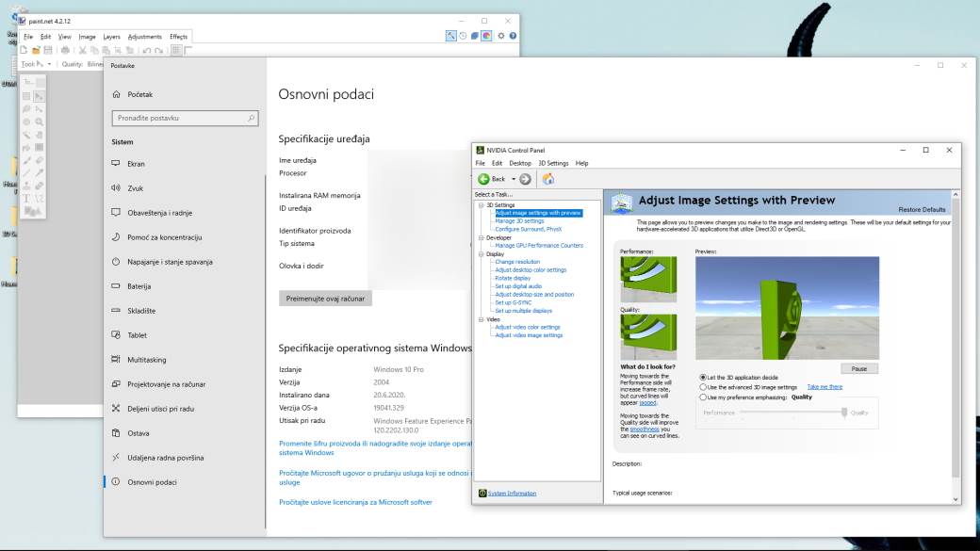The width and height of the screenshot is (980, 551).
Task: Open paint.net settings gear icon
Action: (501, 35)
